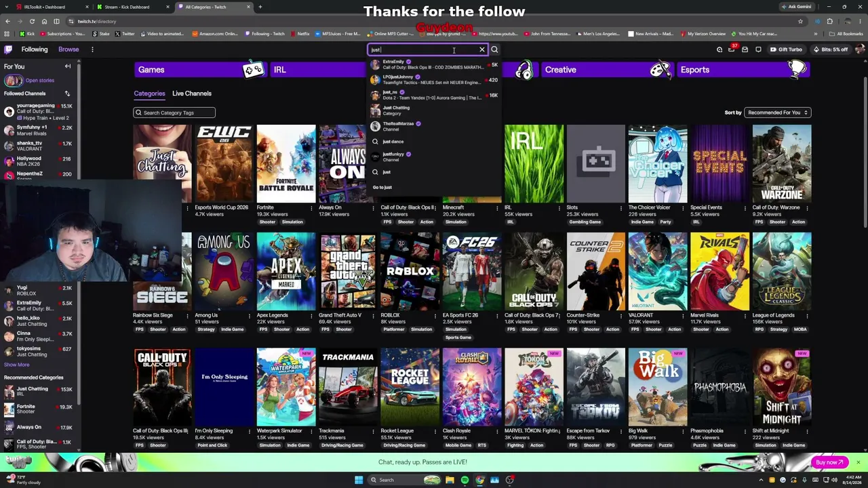Open the mail inbox icon in Twitch header

click(x=745, y=49)
